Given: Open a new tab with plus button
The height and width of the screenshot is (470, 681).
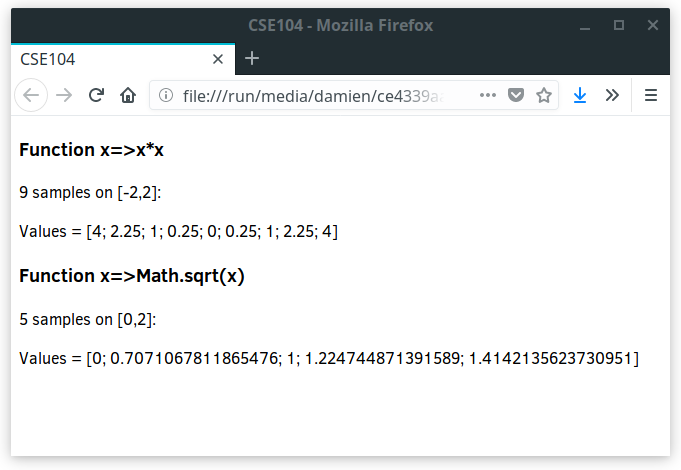Looking at the screenshot, I should [x=252, y=58].
